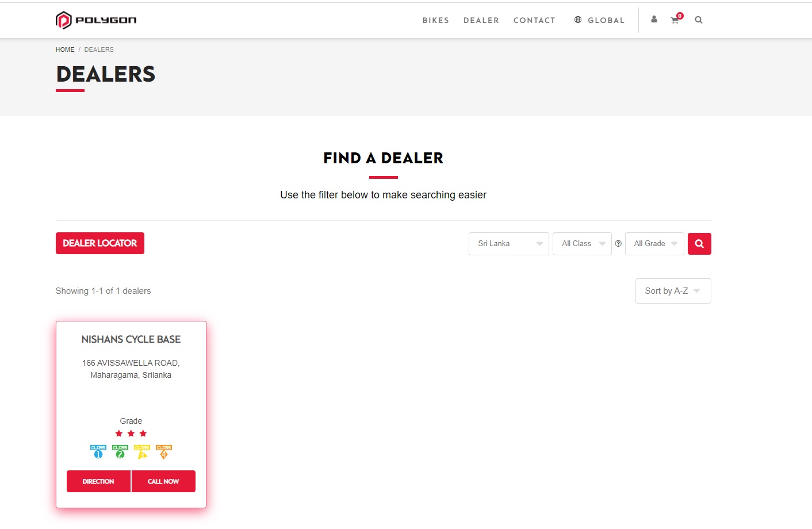The height and width of the screenshot is (529, 812).
Task: Click the yellow Class 3 badge icon
Action: (x=142, y=452)
